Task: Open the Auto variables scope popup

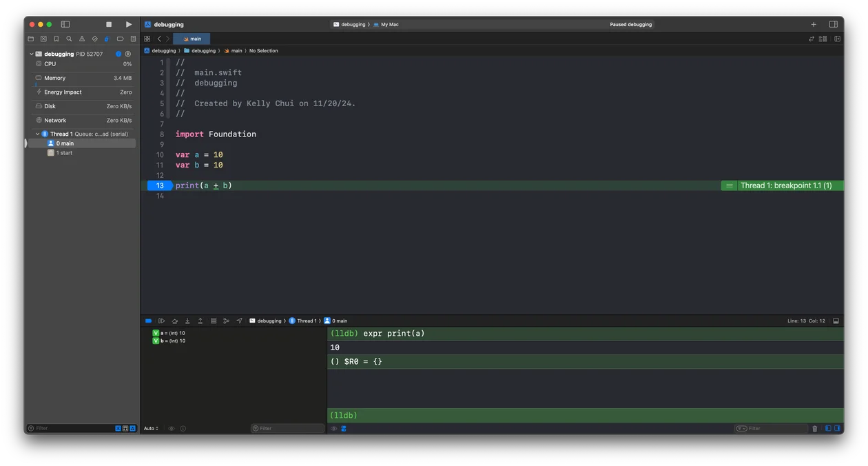Action: [x=151, y=428]
